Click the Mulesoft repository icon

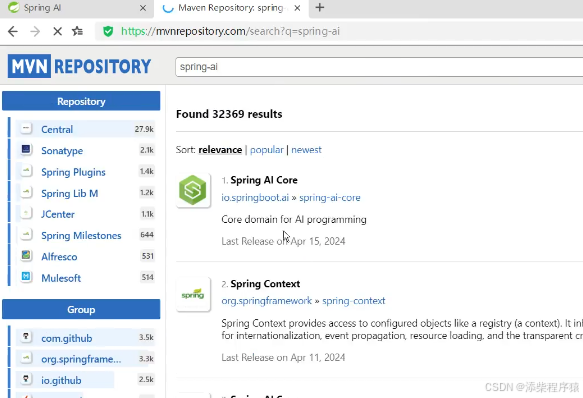(26, 277)
